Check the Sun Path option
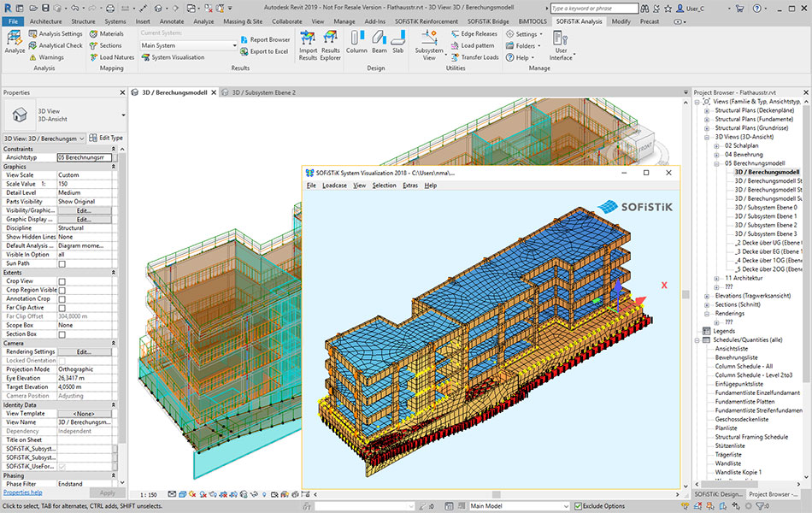This screenshot has width=812, height=513. pyautogui.click(x=62, y=263)
